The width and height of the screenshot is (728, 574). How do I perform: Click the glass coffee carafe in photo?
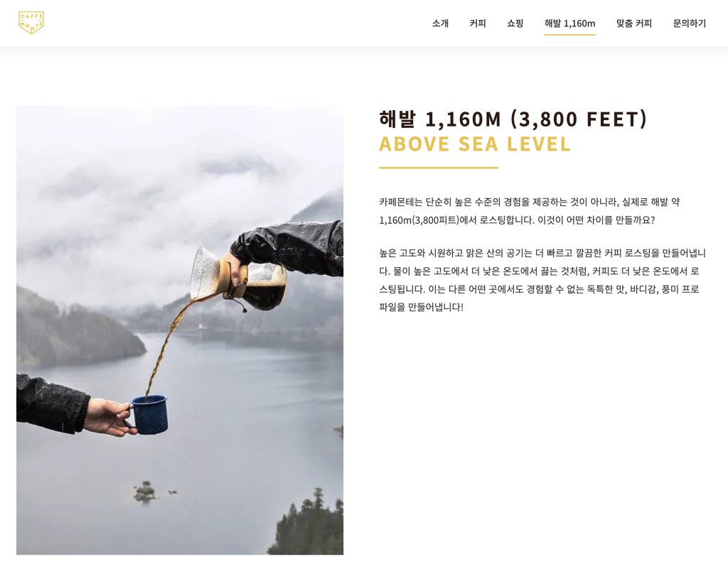[x=239, y=278]
